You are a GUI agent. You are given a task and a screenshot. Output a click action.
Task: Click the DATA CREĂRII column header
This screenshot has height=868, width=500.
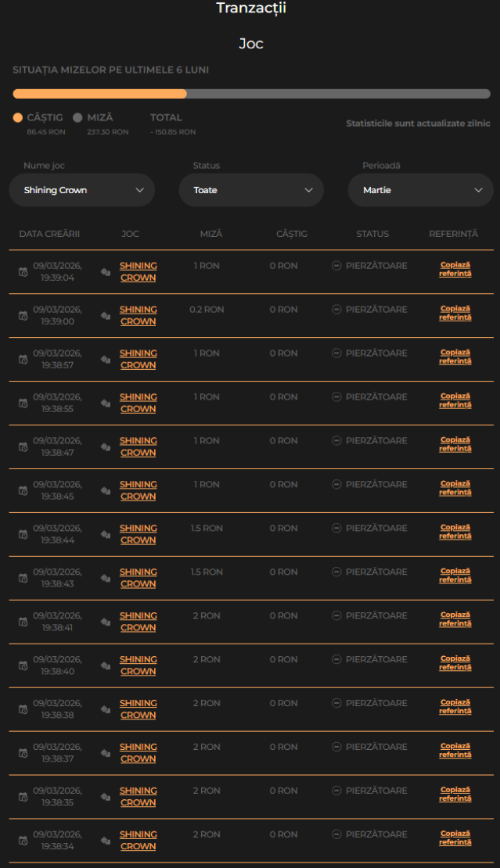tap(49, 234)
